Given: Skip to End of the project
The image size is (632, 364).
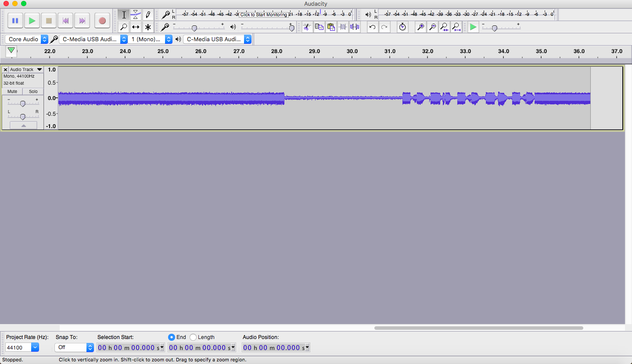Looking at the screenshot, I should click(x=82, y=21).
